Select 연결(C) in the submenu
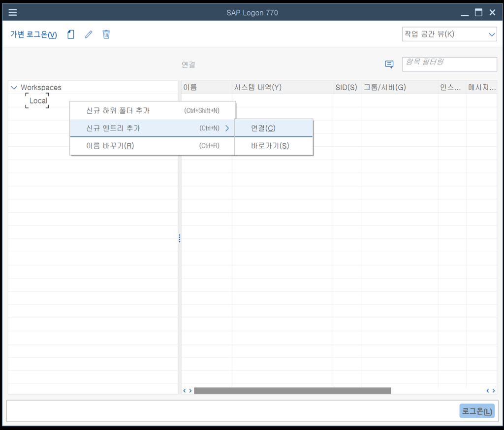This screenshot has height=430, width=504. tap(274, 129)
